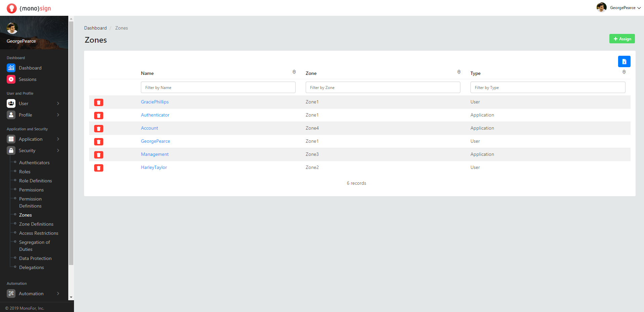
Task: Toggle sorting on the Zone column
Action: pyautogui.click(x=459, y=72)
